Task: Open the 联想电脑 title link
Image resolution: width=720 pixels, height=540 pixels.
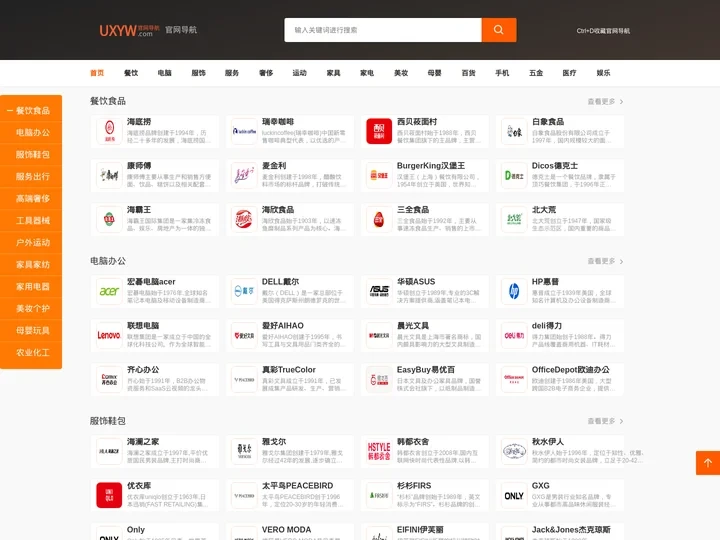Action: [143, 326]
